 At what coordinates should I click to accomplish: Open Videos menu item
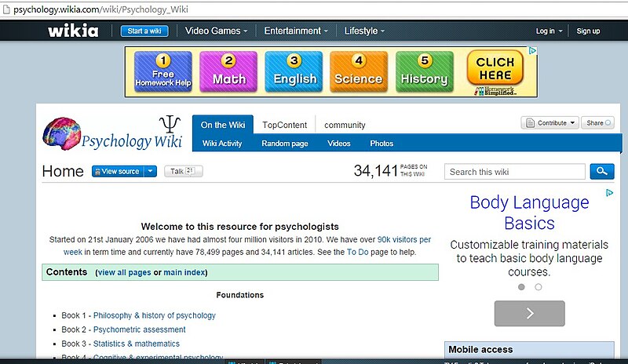pyautogui.click(x=339, y=144)
